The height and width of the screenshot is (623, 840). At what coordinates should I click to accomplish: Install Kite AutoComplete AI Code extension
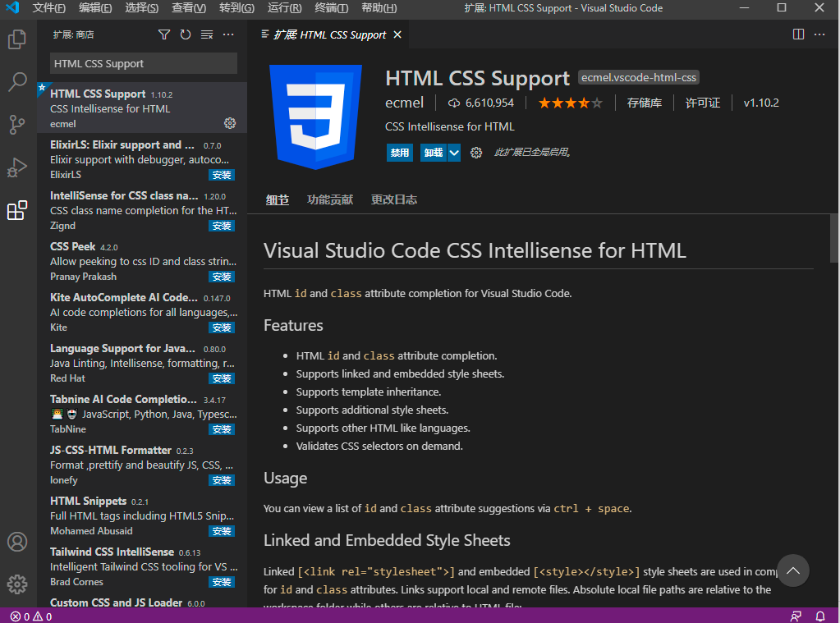pyautogui.click(x=222, y=328)
